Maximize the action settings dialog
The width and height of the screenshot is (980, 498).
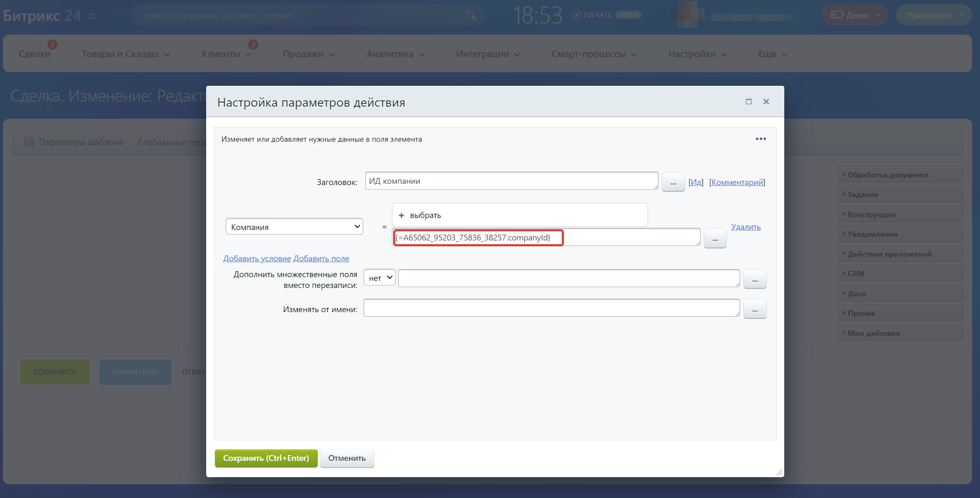pos(748,102)
